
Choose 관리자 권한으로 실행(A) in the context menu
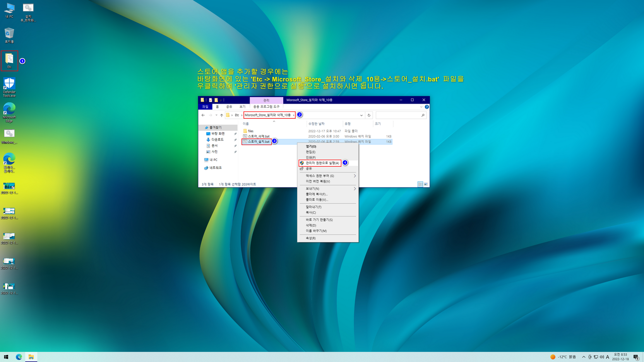tap(328, 163)
